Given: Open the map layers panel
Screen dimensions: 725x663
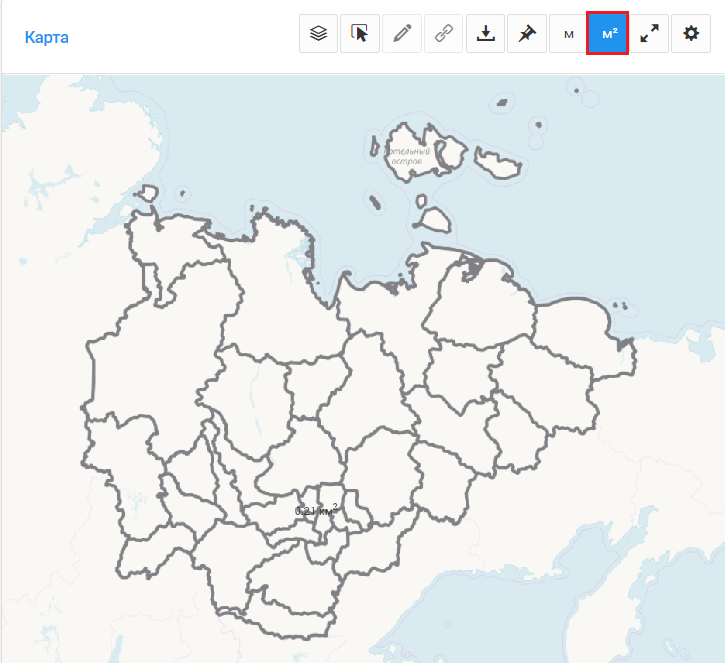Looking at the screenshot, I should pos(318,34).
